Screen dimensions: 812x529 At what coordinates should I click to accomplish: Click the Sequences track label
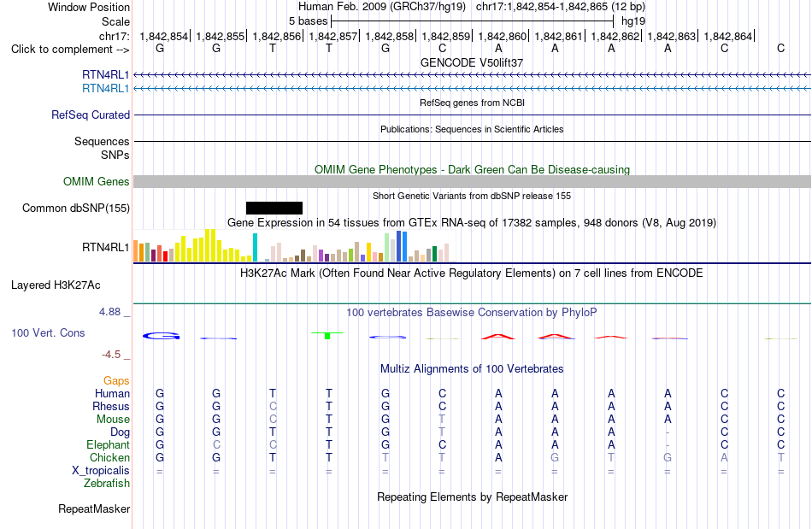pyautogui.click(x=102, y=141)
